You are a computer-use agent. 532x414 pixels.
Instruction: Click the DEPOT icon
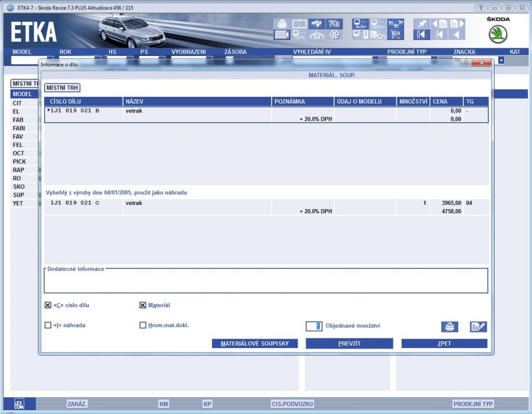378,24
